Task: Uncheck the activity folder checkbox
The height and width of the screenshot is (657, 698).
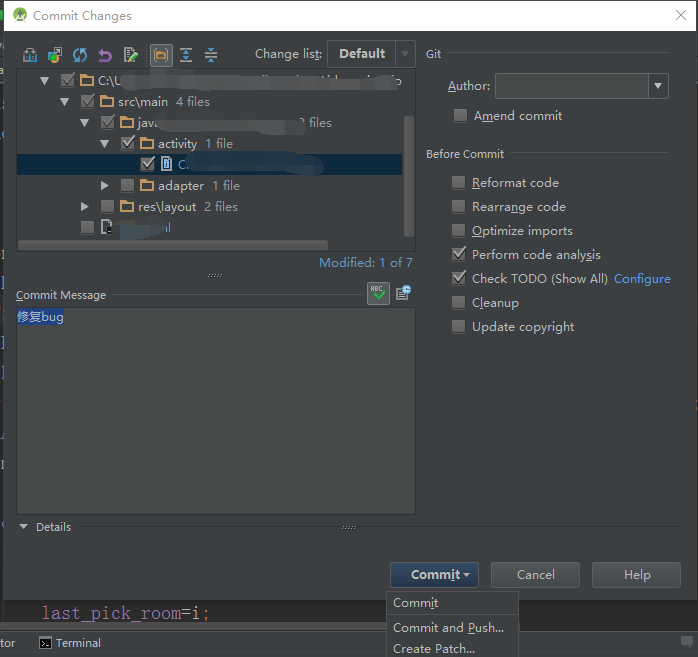Action: tap(127, 143)
